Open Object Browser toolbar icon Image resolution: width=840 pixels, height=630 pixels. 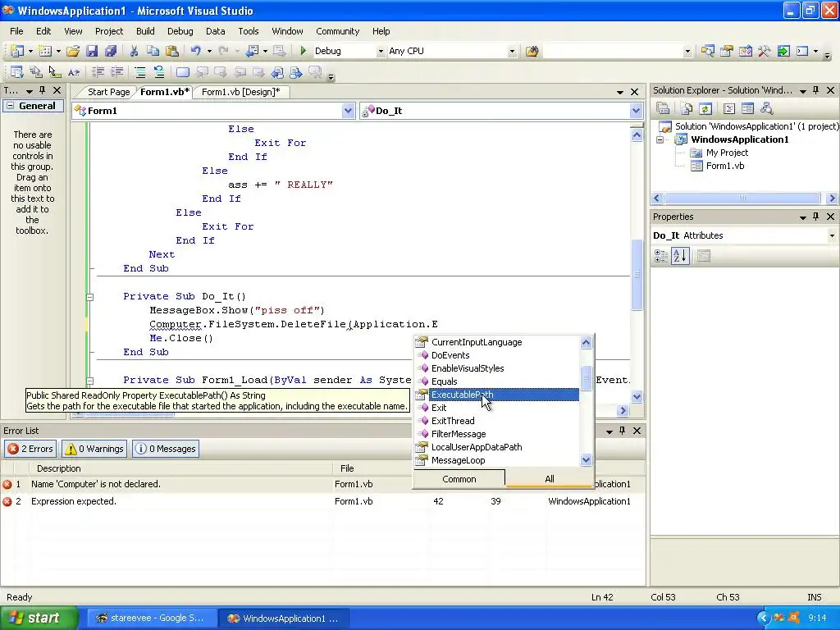pyautogui.click(x=745, y=51)
